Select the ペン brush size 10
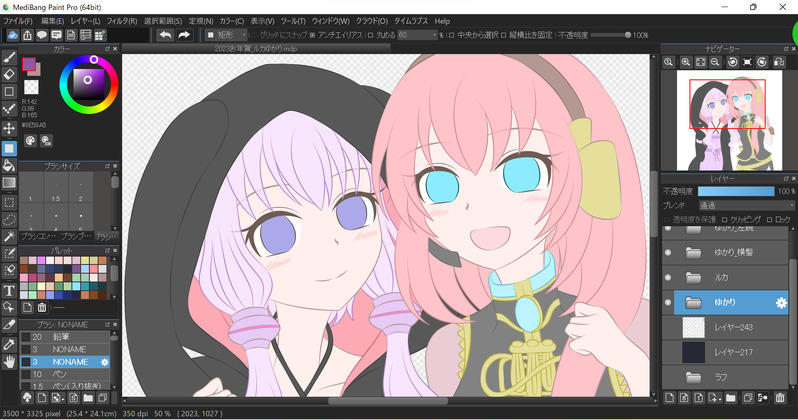The width and height of the screenshot is (798, 420). pos(65,374)
